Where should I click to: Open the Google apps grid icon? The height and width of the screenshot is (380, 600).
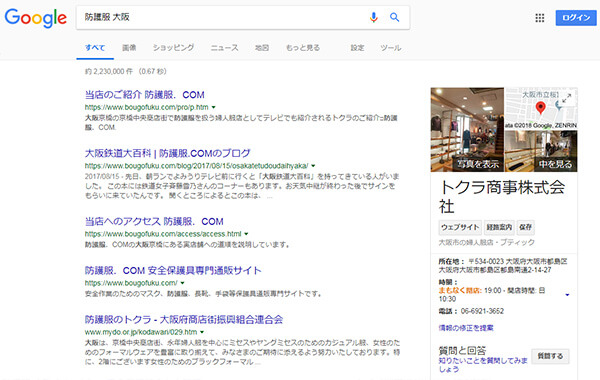(x=540, y=18)
